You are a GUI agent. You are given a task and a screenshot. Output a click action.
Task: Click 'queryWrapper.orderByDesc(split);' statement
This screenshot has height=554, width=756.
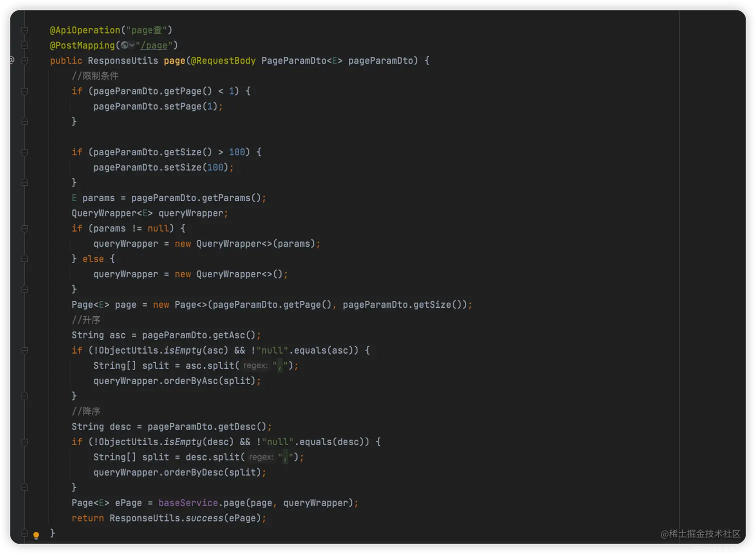click(180, 472)
